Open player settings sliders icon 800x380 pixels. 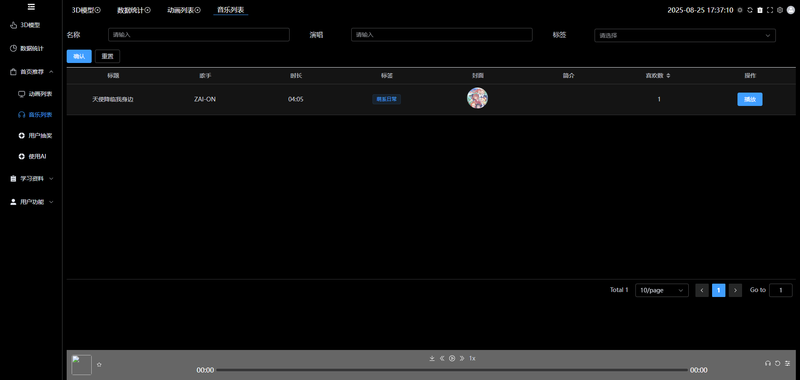[787, 363]
